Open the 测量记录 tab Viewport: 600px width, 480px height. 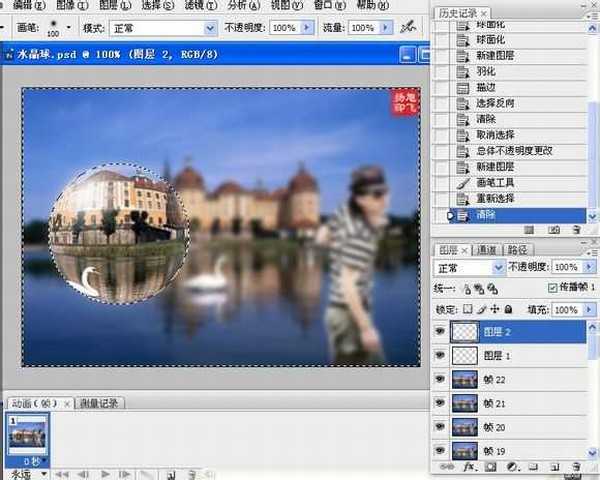pyautogui.click(x=100, y=403)
